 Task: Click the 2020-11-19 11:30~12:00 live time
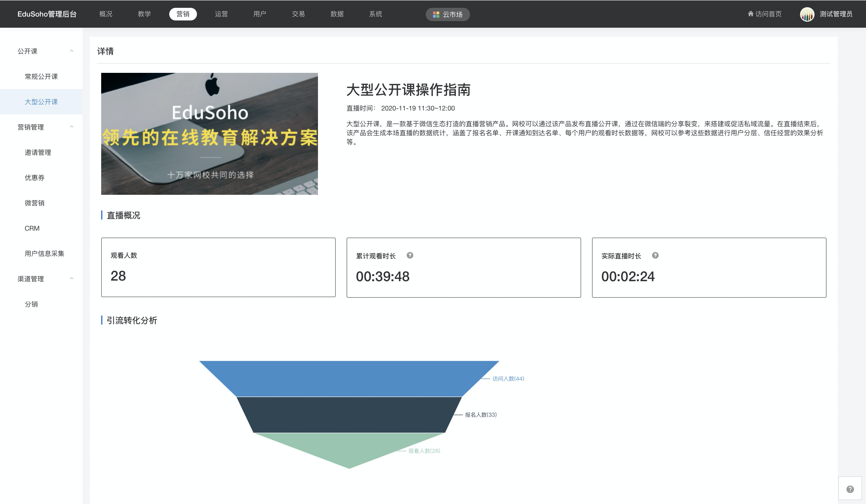point(418,108)
